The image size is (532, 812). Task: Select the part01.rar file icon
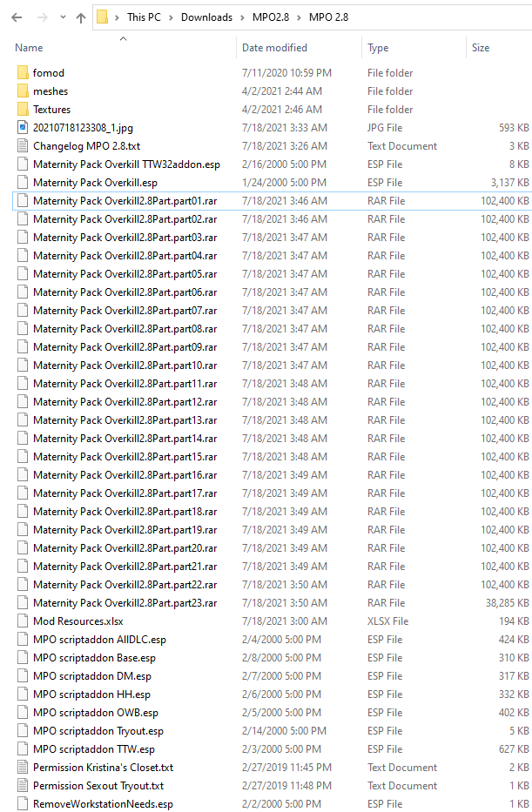click(x=23, y=201)
